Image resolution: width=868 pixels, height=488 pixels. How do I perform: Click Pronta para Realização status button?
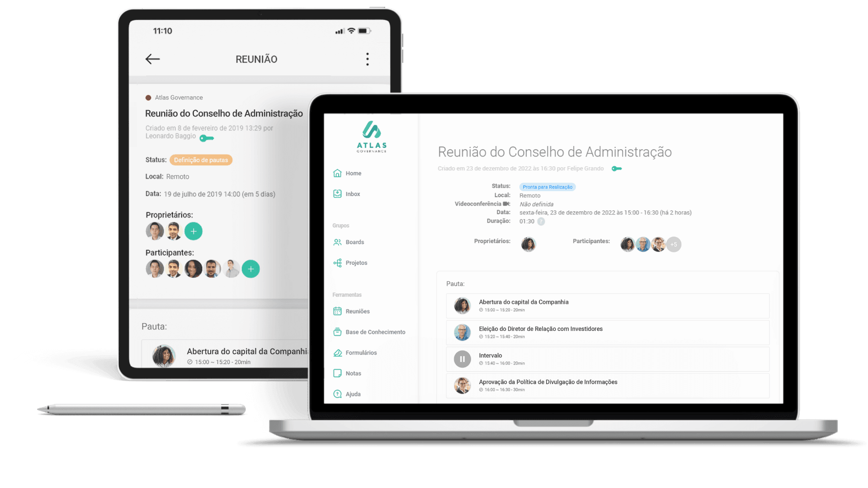pos(547,187)
